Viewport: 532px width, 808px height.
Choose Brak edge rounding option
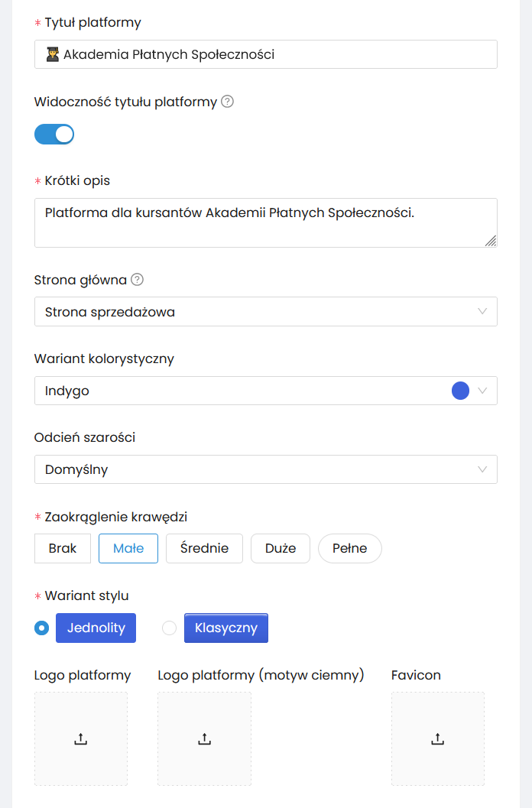(x=63, y=548)
